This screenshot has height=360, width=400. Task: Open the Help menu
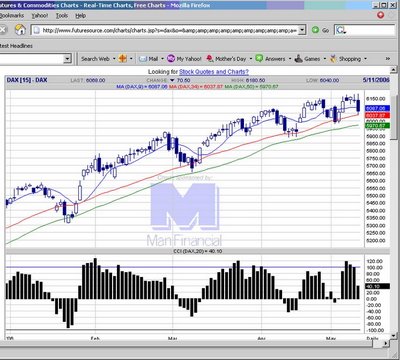[x=80, y=15]
